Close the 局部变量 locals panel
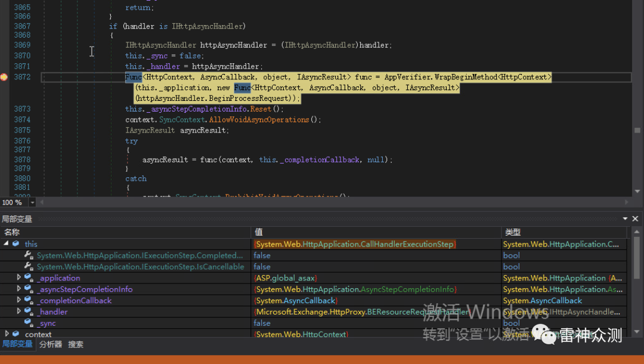Viewport: 644px width, 364px height. [635, 218]
